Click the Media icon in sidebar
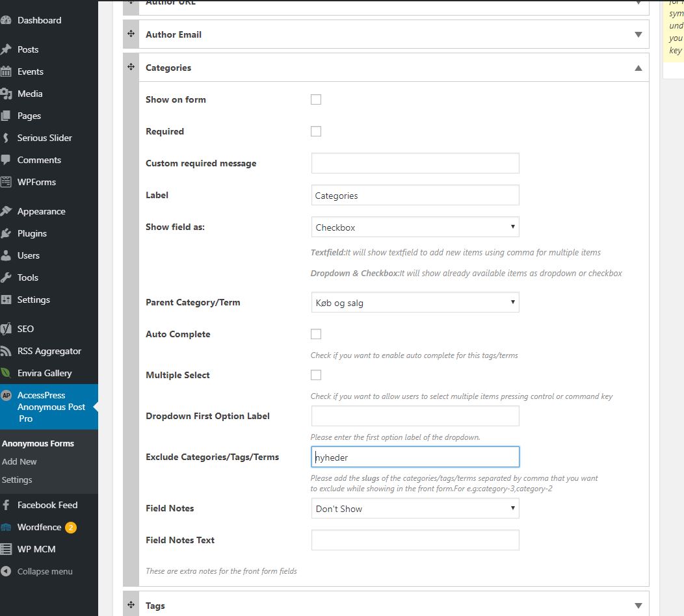The height and width of the screenshot is (616, 684). [6, 94]
